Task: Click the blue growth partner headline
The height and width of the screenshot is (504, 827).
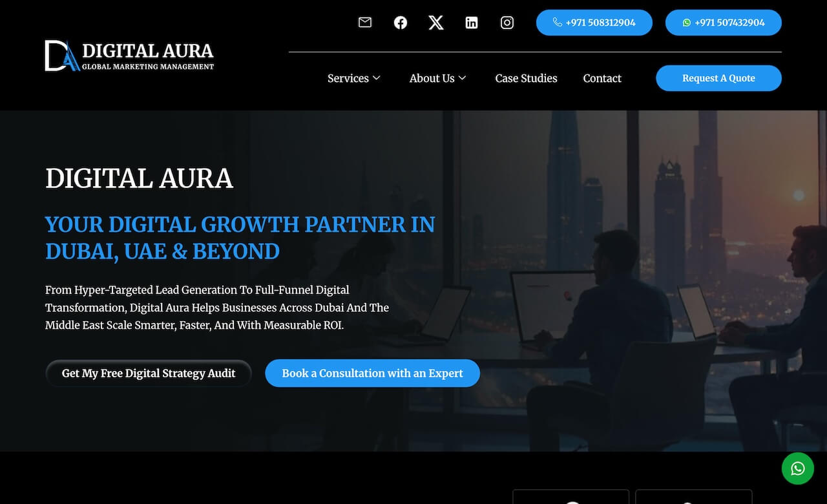Action: click(239, 238)
